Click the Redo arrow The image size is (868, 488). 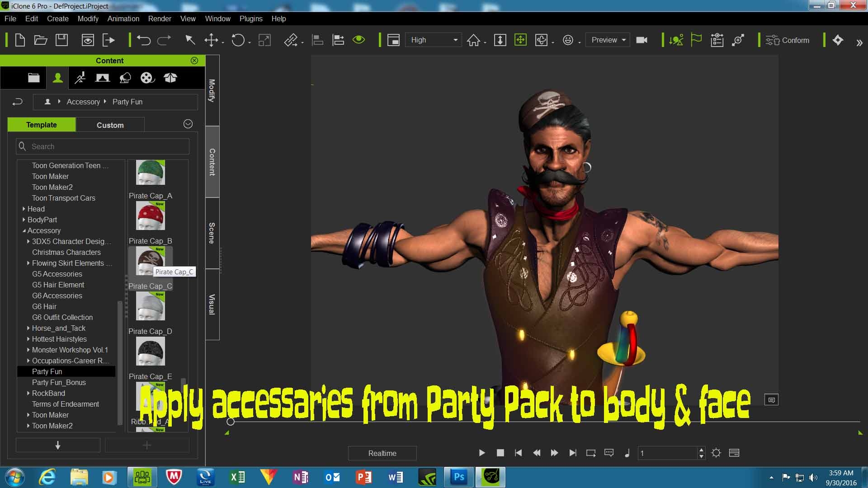click(164, 40)
